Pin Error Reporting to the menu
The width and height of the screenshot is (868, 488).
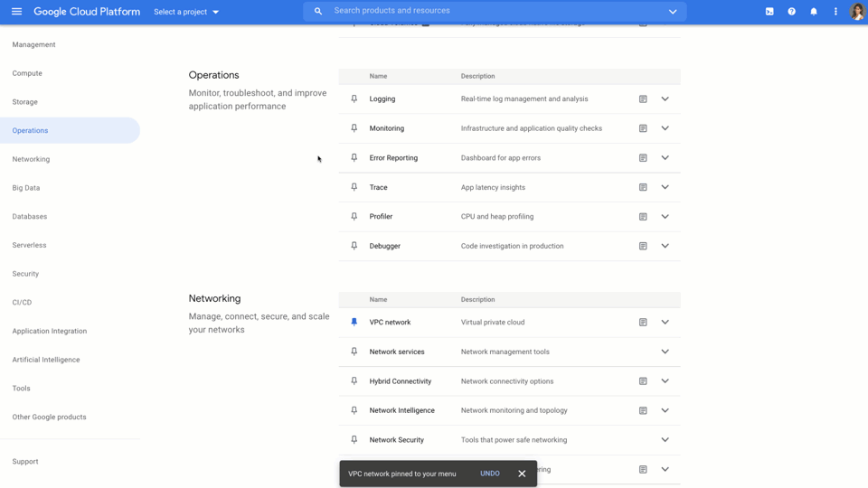point(354,157)
